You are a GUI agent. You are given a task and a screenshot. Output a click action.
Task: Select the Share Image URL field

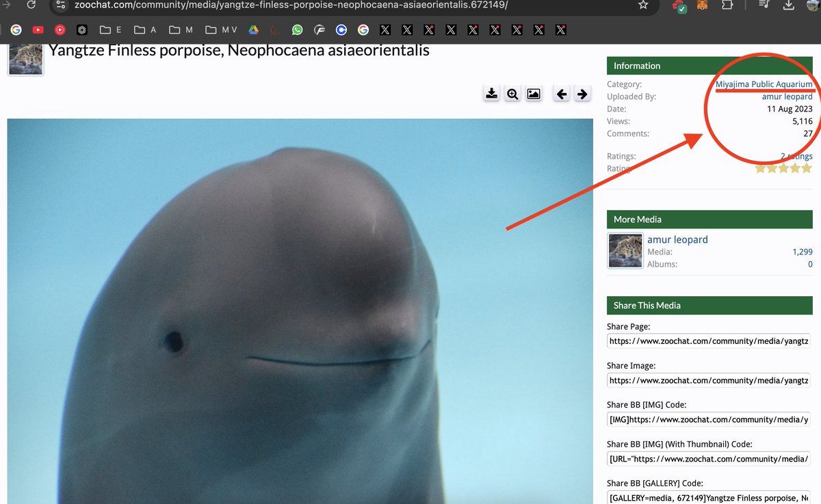709,380
